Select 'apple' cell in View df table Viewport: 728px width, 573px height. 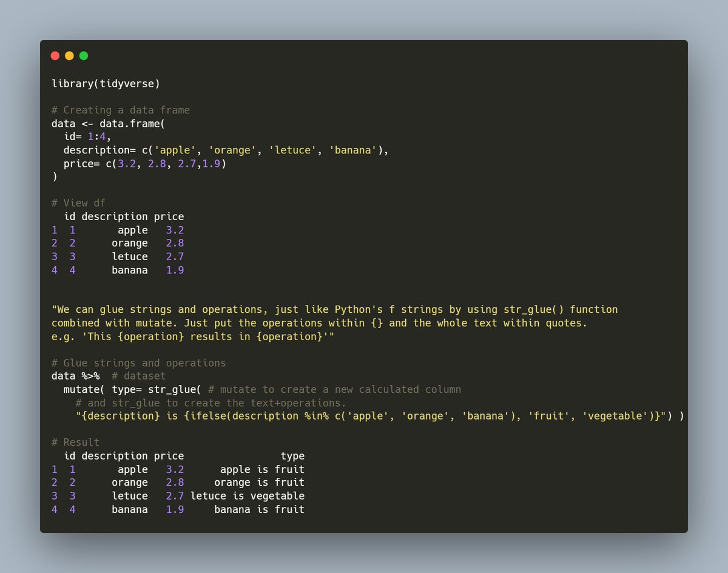(133, 230)
